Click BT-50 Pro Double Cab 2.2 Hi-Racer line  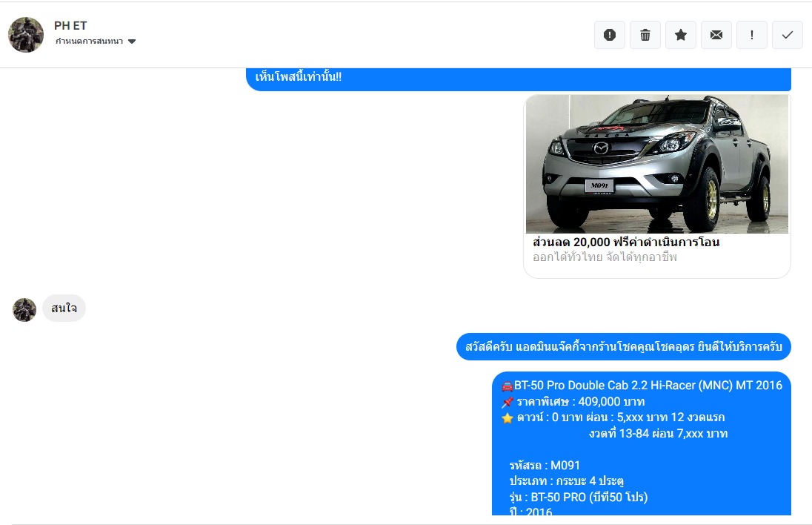tap(642, 385)
